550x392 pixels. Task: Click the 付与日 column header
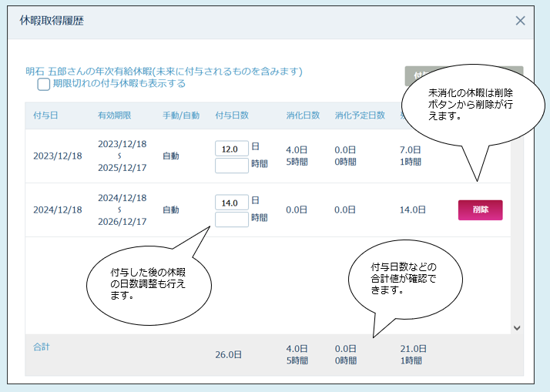(45, 116)
